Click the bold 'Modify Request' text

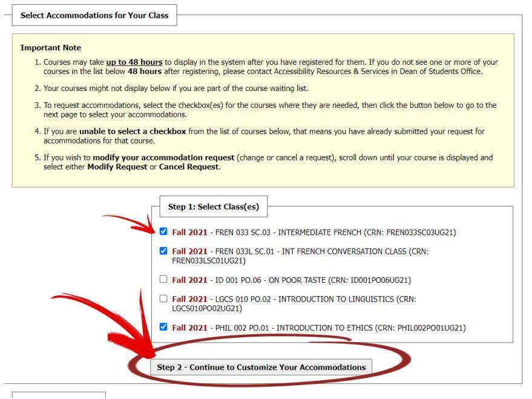pyautogui.click(x=117, y=167)
